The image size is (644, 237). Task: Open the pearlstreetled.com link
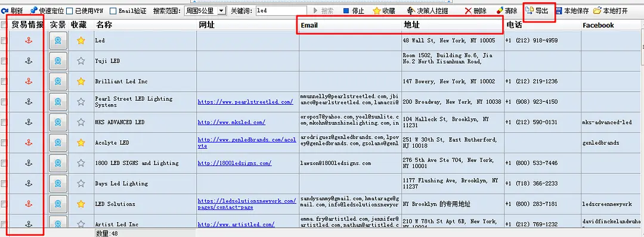tap(245, 102)
